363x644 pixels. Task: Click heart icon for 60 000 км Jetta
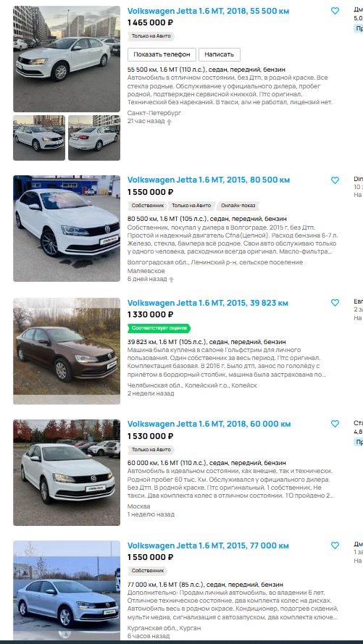335,424
